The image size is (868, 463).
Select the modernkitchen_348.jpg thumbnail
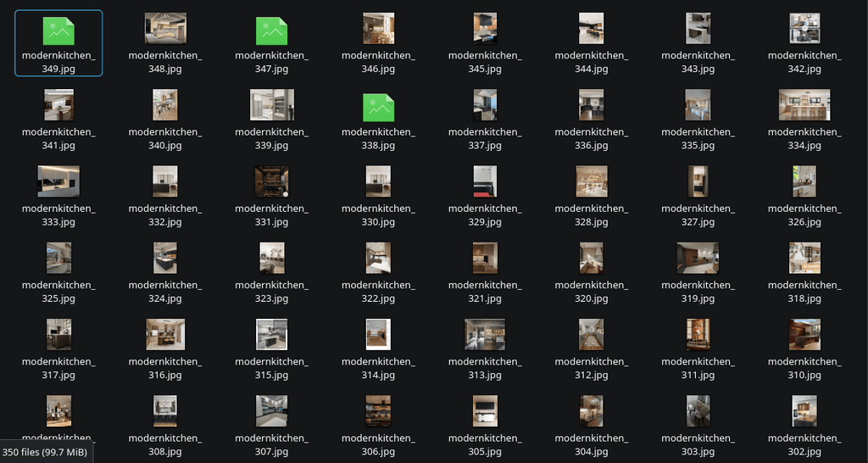click(165, 28)
